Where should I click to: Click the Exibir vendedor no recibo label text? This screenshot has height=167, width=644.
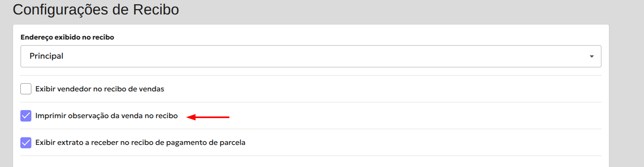tap(100, 89)
